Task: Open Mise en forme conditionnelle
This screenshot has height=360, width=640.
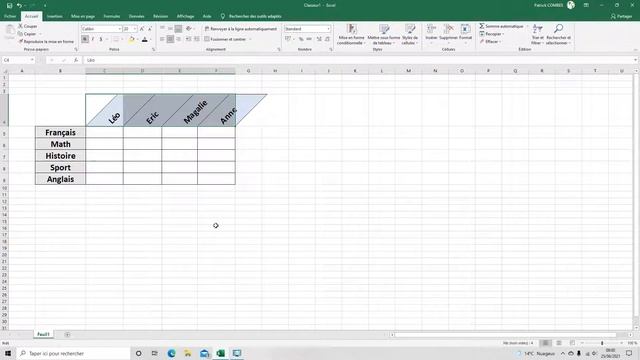Action: point(351,34)
